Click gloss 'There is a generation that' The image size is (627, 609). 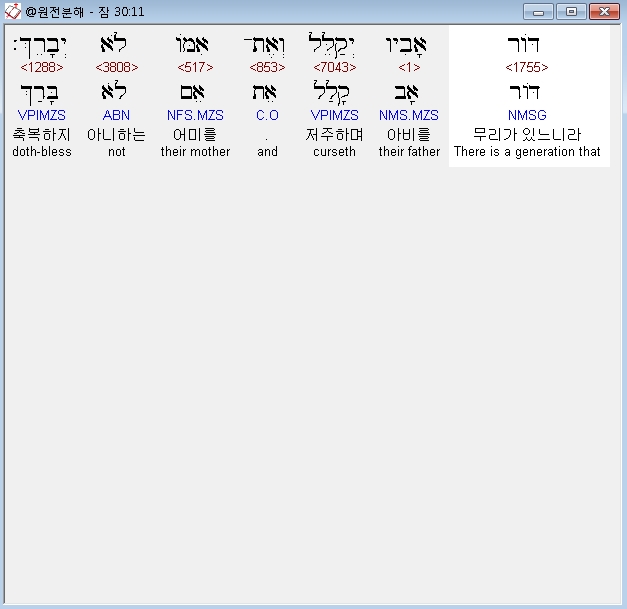tap(527, 152)
